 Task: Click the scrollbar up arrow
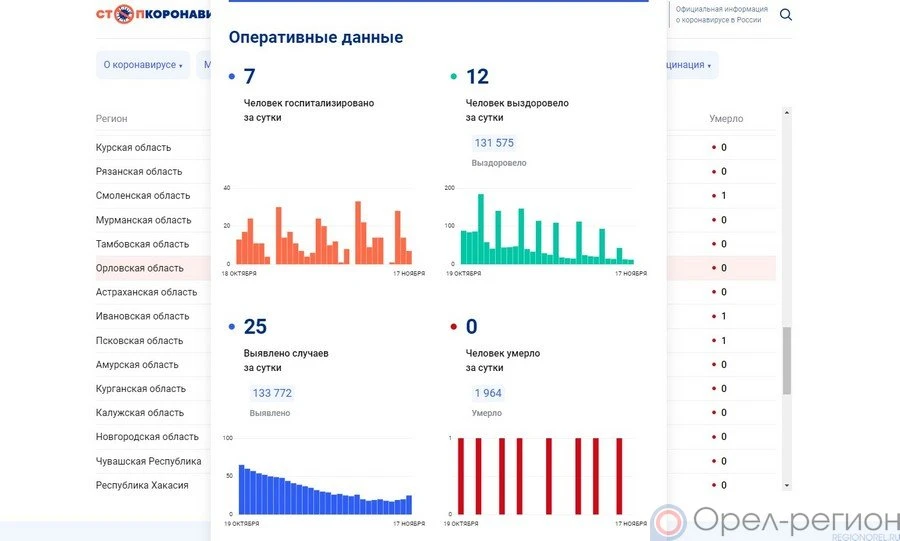click(786, 113)
